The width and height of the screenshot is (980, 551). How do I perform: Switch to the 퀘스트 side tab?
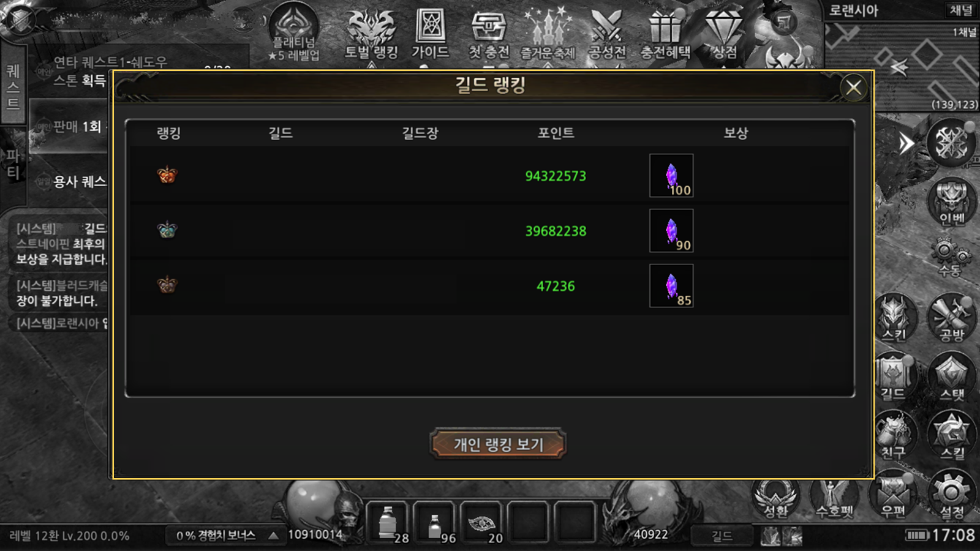point(13,86)
